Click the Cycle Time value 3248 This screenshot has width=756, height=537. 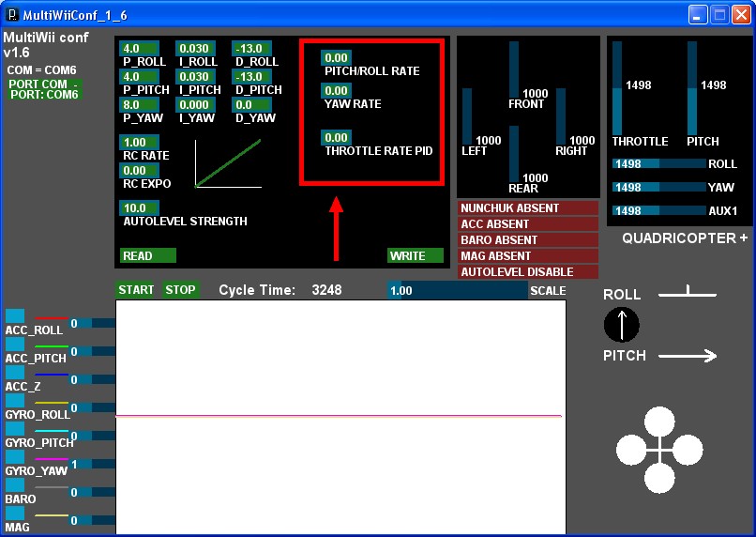(327, 290)
